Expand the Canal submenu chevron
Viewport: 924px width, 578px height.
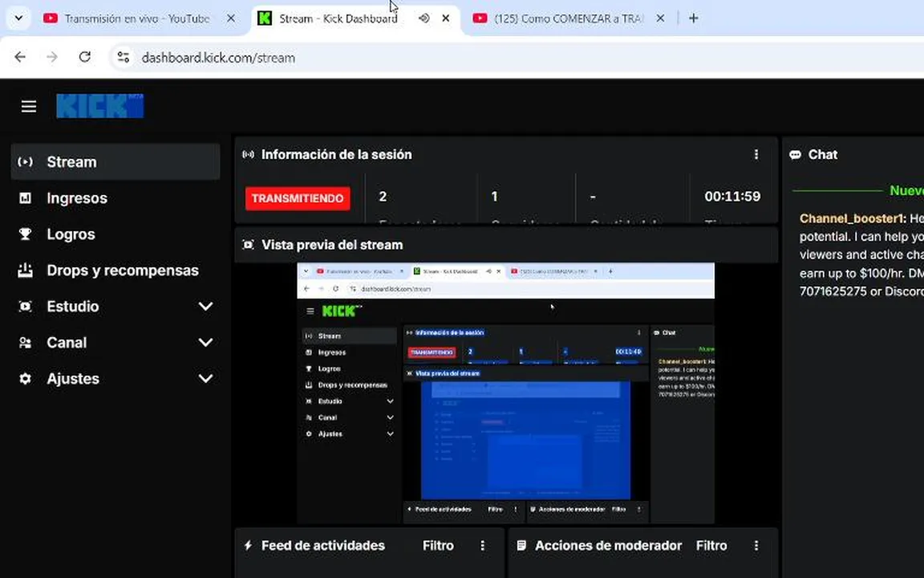(x=205, y=342)
